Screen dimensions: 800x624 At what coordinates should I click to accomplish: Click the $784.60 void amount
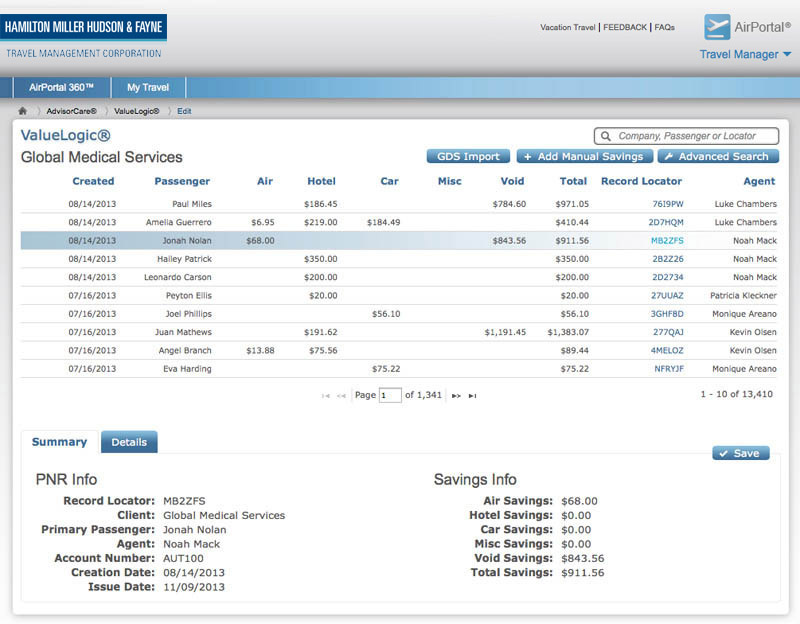coord(509,204)
